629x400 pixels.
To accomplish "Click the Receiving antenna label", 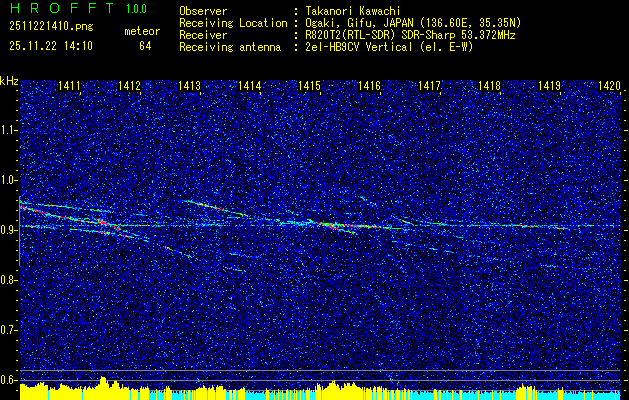I will click(x=230, y=47).
